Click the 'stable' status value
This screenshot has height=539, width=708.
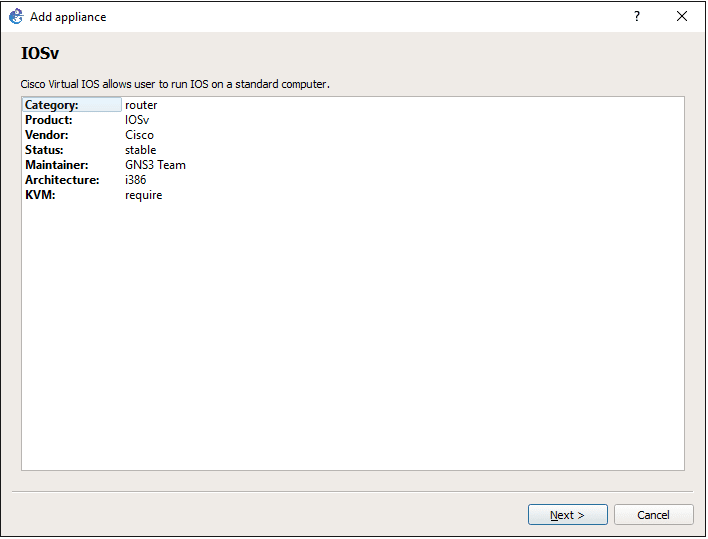click(141, 150)
